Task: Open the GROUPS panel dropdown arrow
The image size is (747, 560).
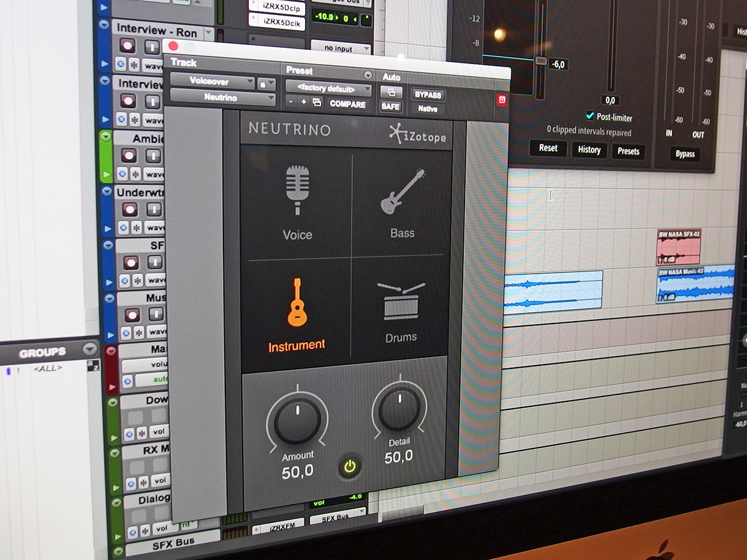Action: pos(91,348)
